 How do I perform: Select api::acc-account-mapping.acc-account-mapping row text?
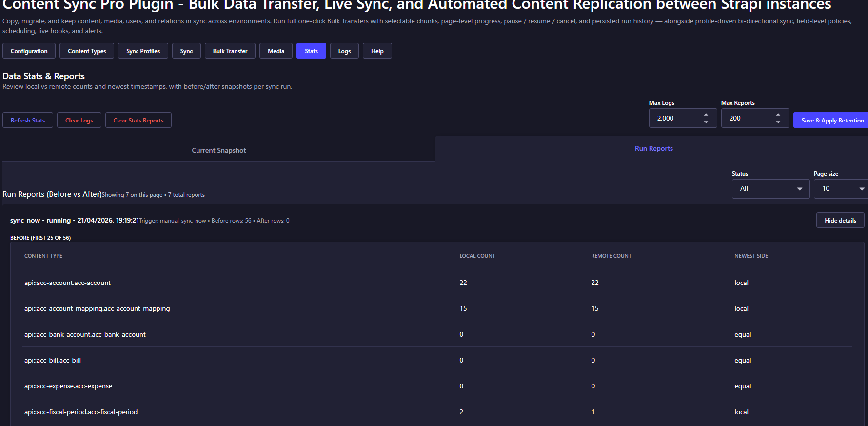[x=97, y=308]
